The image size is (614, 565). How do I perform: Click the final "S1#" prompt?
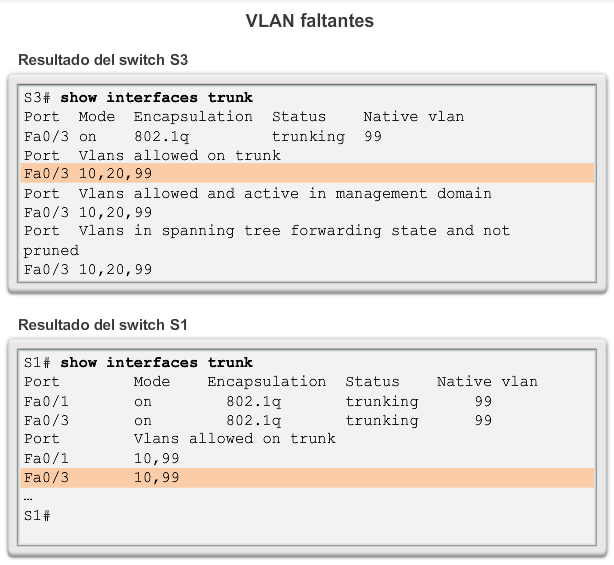click(37, 515)
